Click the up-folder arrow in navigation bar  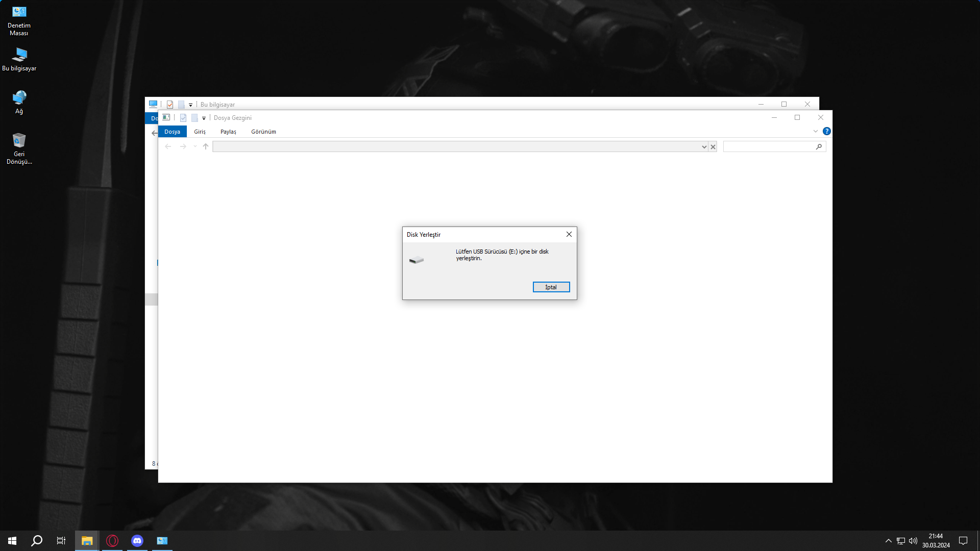pyautogui.click(x=206, y=146)
